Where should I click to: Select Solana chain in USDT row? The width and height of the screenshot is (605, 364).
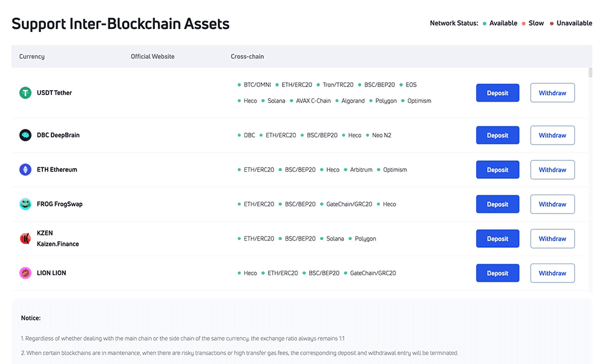273,100
